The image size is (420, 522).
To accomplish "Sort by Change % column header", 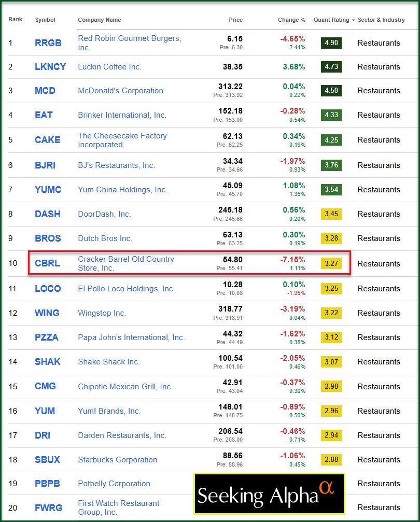I will 291,20.
